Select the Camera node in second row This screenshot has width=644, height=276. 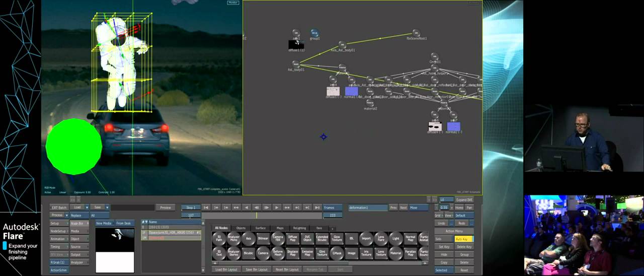[263, 253]
